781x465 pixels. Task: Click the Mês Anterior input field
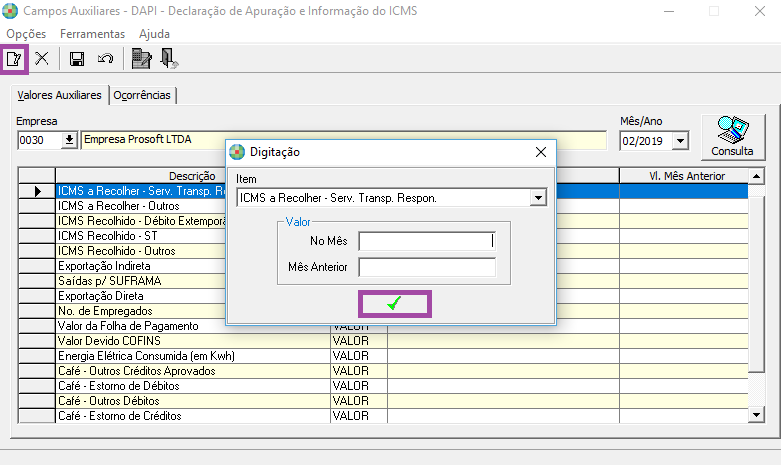click(427, 267)
